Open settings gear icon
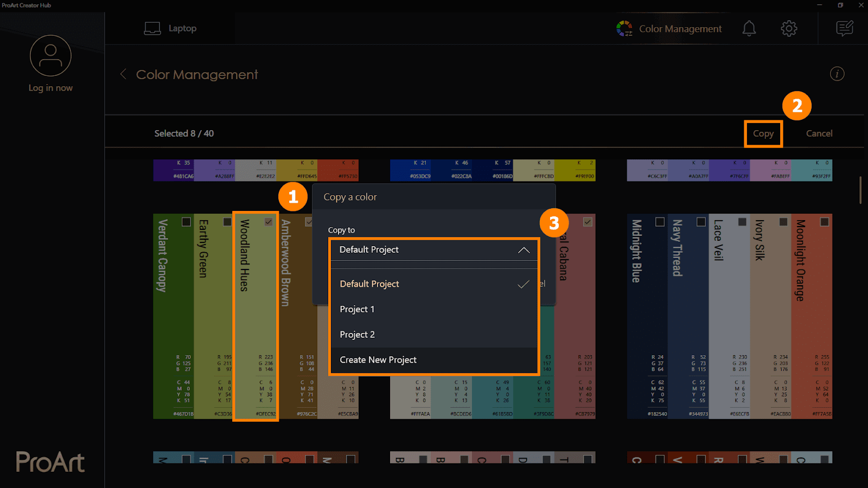The width and height of the screenshot is (868, 488). click(789, 28)
